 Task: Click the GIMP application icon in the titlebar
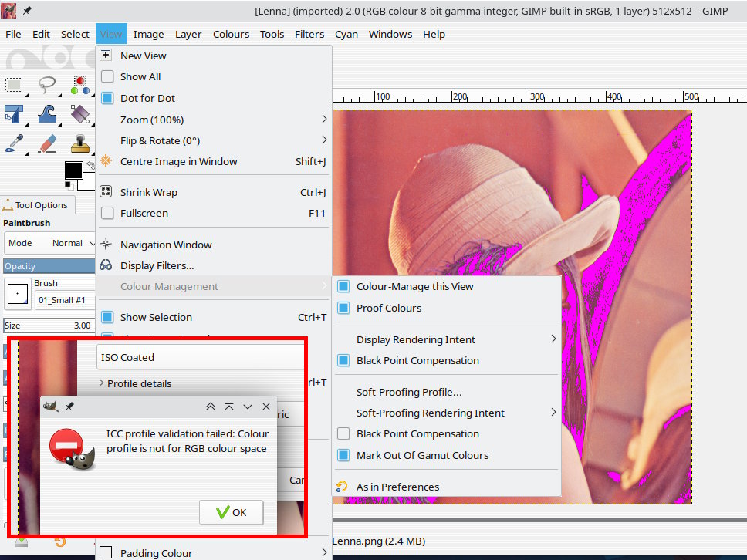[x=8, y=11]
